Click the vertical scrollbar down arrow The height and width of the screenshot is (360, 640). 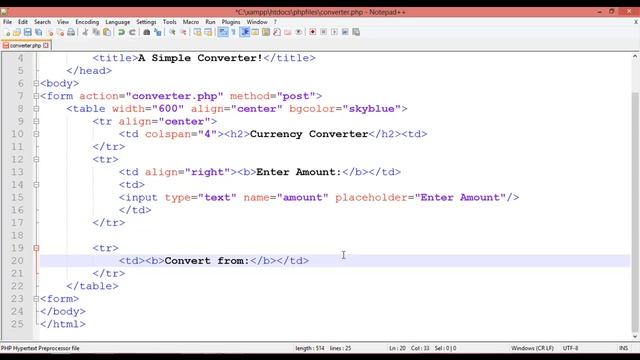tap(635, 336)
